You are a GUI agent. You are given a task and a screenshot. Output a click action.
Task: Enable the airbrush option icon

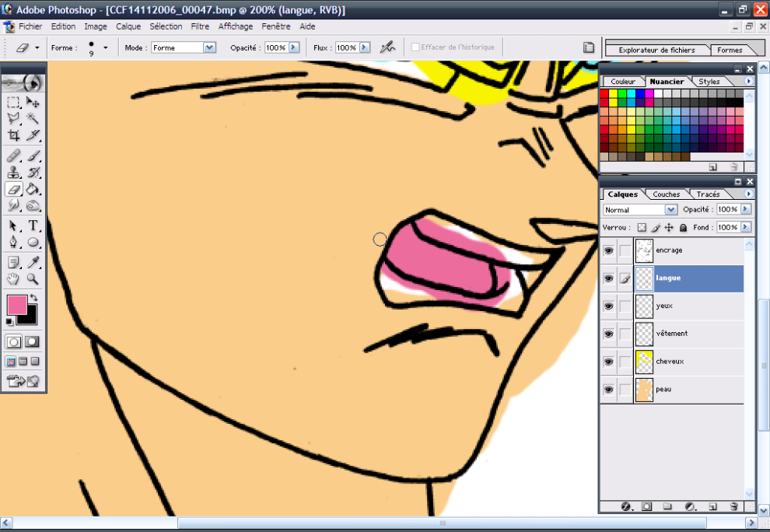tap(387, 47)
